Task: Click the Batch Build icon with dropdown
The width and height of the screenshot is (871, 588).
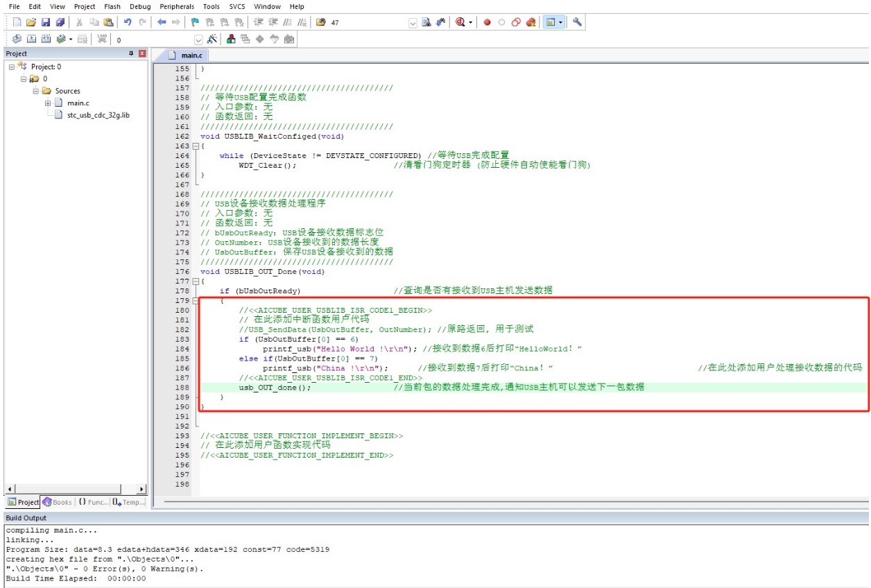Action: 63,40
